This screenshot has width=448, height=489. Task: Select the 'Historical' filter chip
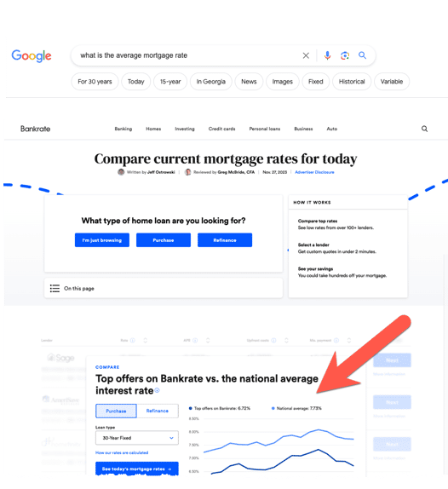(x=352, y=82)
